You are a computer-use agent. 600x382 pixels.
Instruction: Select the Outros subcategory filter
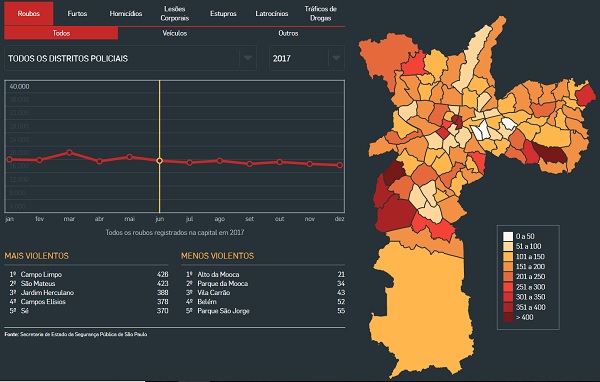tap(288, 33)
